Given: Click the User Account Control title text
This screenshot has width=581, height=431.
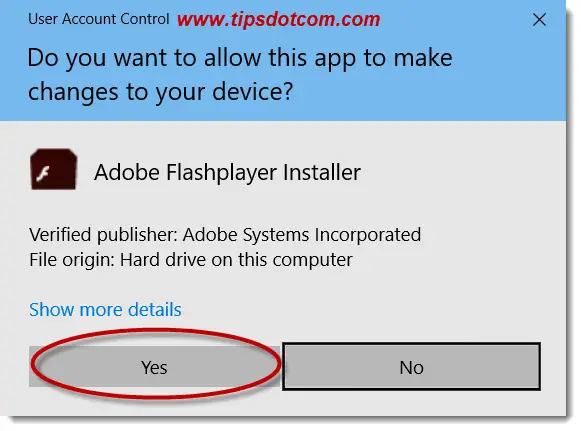Looking at the screenshot, I should [99, 19].
